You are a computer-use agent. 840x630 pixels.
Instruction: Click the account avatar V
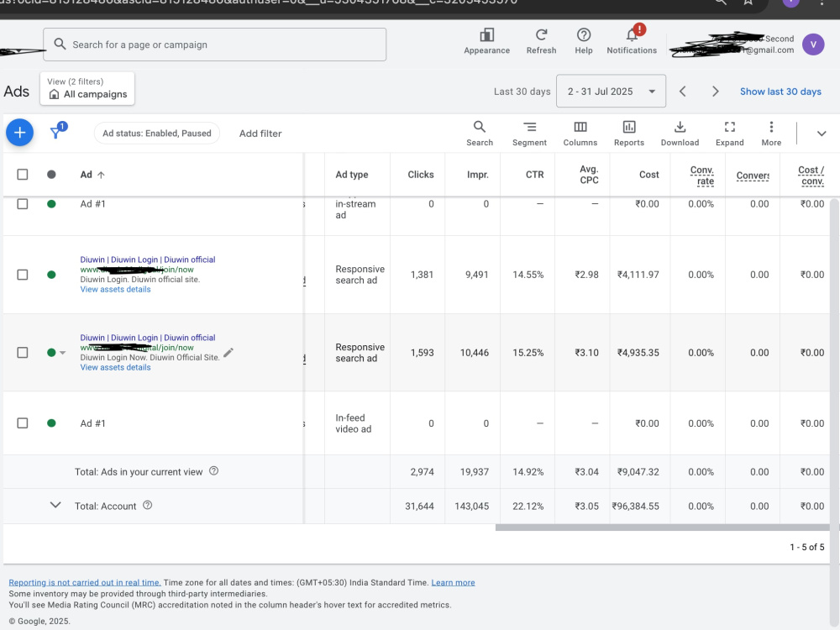[812, 45]
